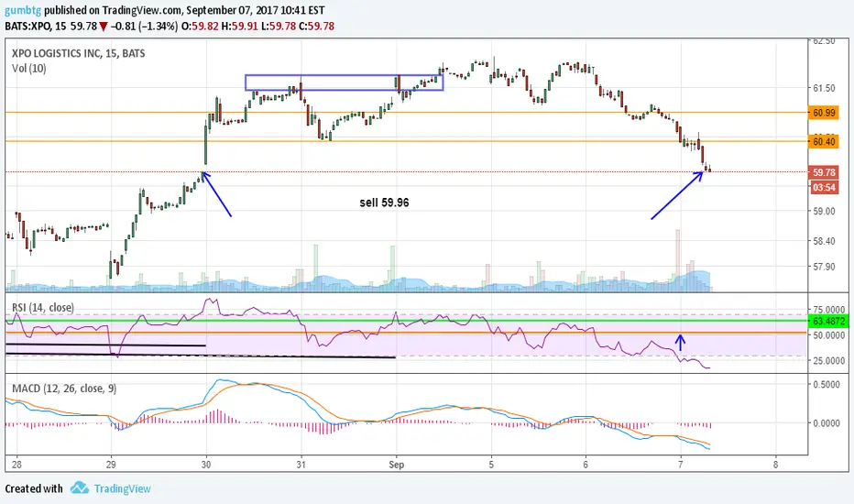Image resolution: width=854 pixels, height=504 pixels.
Task: Click the MACD (12, 26, close, 9) label
Action: tap(64, 389)
